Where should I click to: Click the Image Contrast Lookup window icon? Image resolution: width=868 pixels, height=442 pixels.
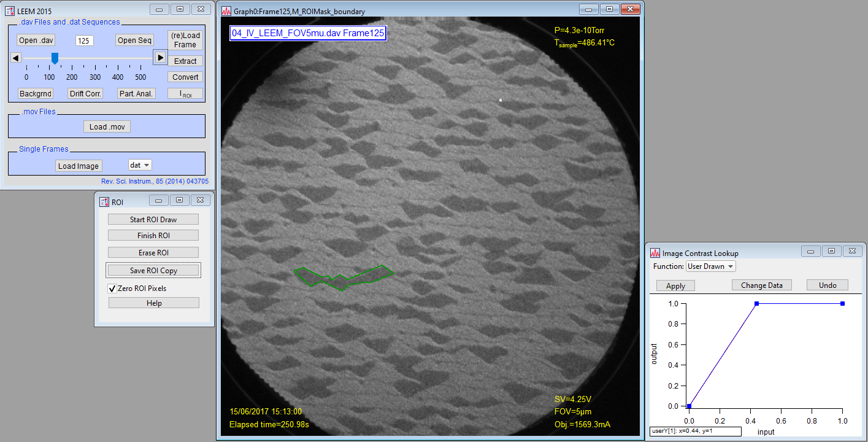click(x=655, y=253)
